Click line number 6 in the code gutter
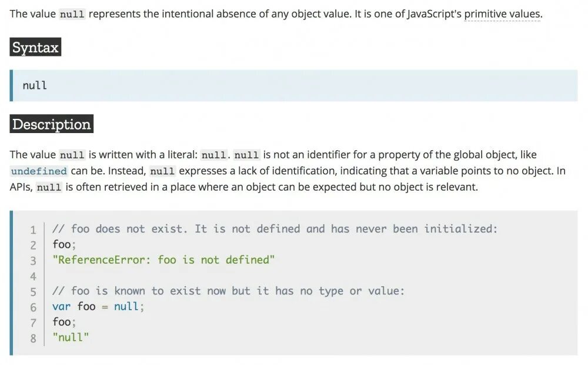 point(33,307)
